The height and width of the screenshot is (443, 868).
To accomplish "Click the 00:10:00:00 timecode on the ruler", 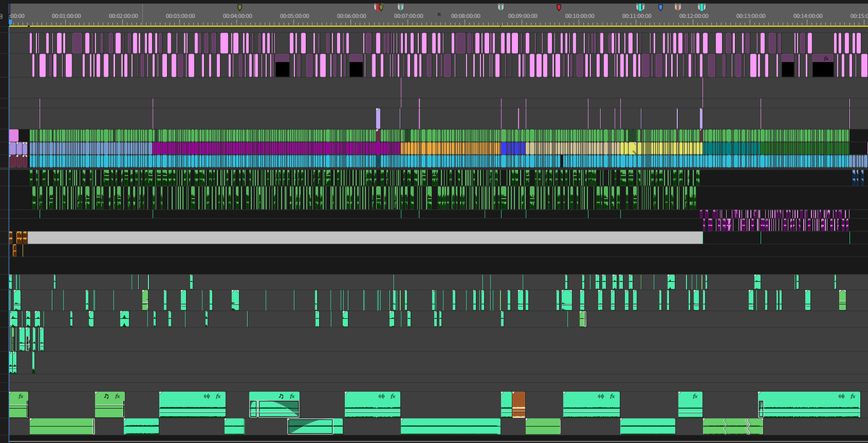I will (x=579, y=15).
